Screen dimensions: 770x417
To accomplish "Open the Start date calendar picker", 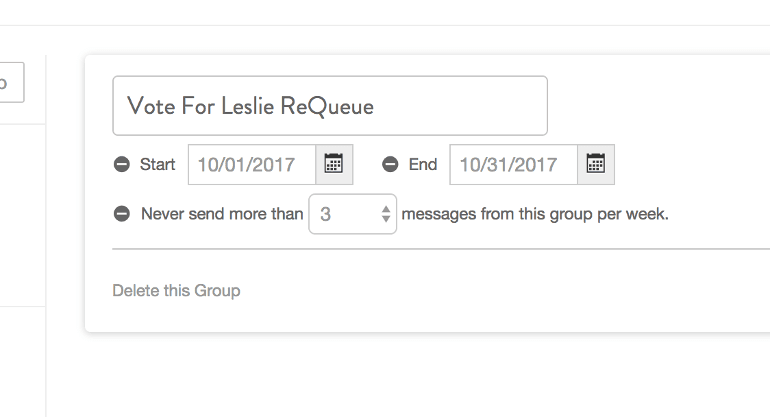I will (x=334, y=165).
